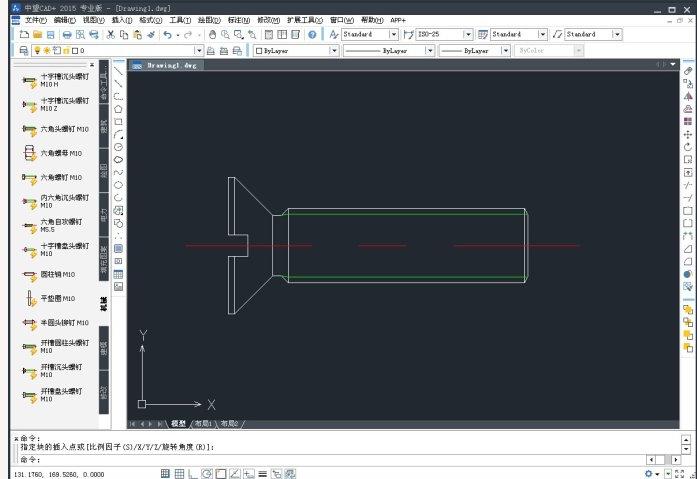Expand the lineweight ByLayer dropdown
This screenshot has height=479, width=697.
[505, 51]
